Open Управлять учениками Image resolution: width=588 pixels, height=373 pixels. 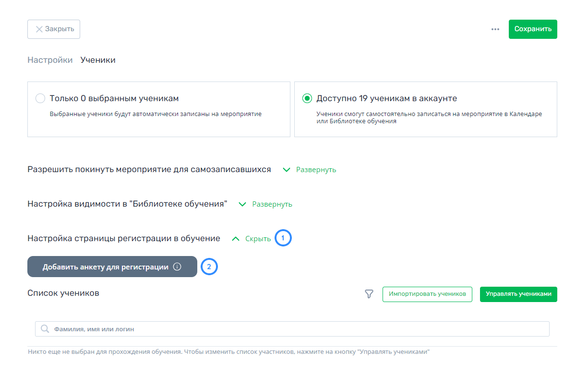[x=518, y=294]
